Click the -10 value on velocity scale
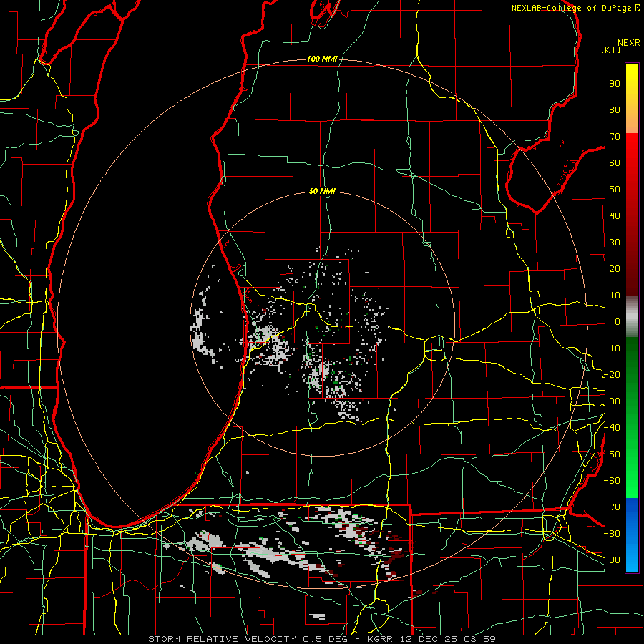 [x=612, y=348]
